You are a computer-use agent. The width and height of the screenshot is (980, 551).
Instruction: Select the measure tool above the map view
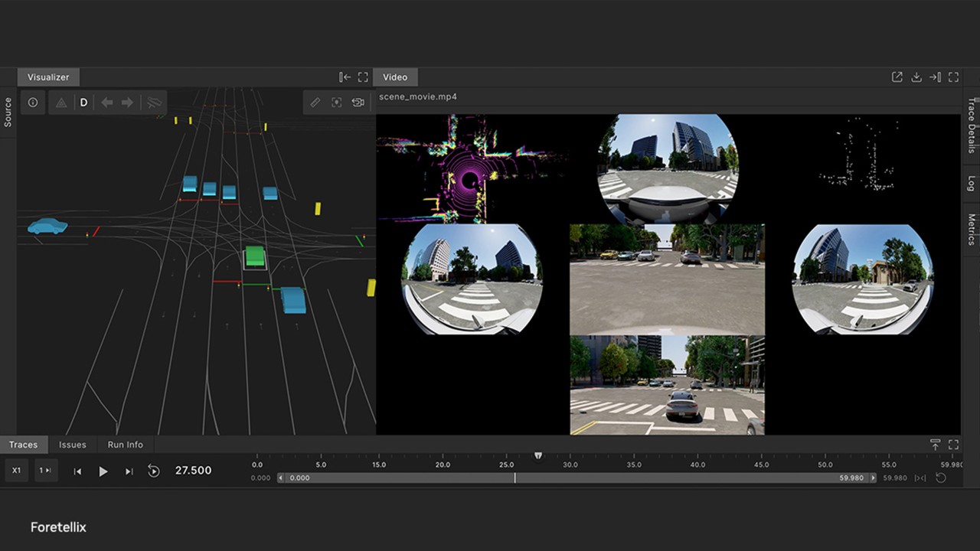pyautogui.click(x=315, y=102)
